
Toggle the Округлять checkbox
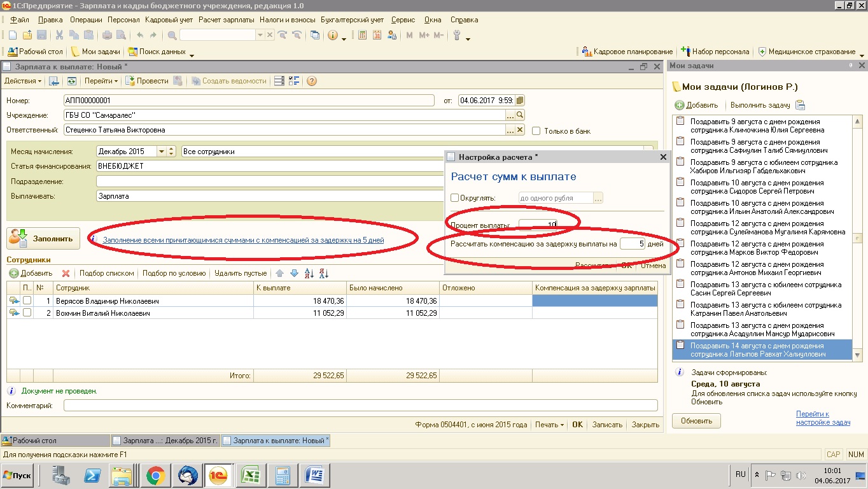454,198
